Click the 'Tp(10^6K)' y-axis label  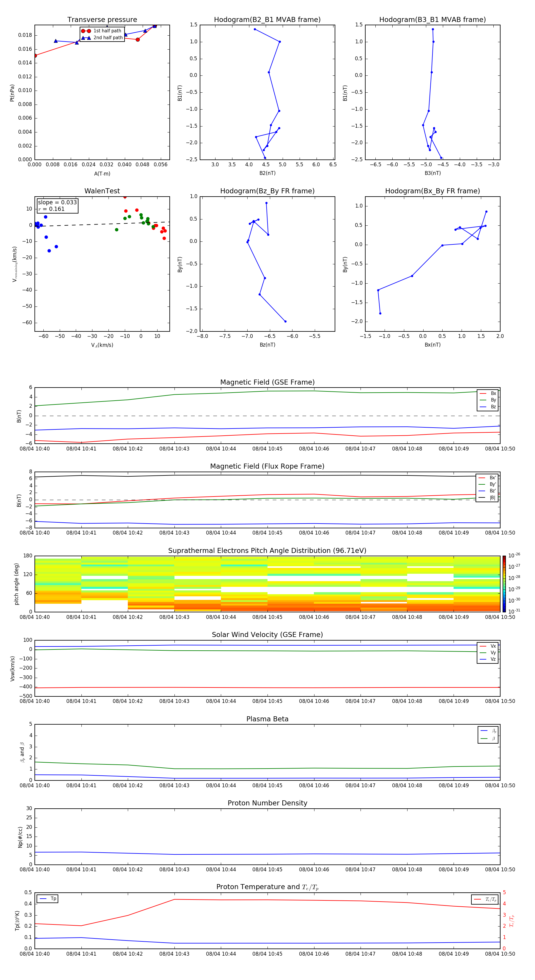point(17,921)
